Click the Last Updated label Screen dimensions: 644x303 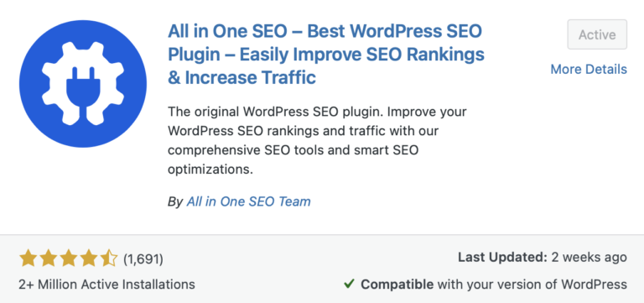[503, 258]
